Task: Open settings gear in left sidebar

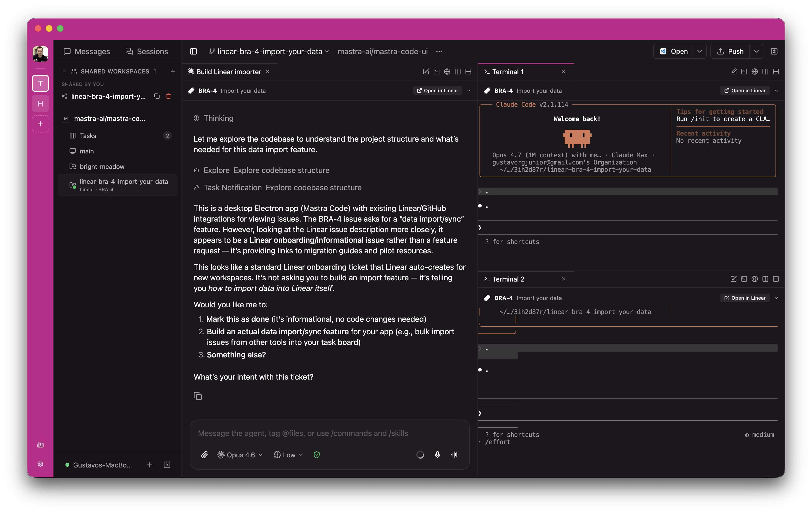Action: [40, 464]
